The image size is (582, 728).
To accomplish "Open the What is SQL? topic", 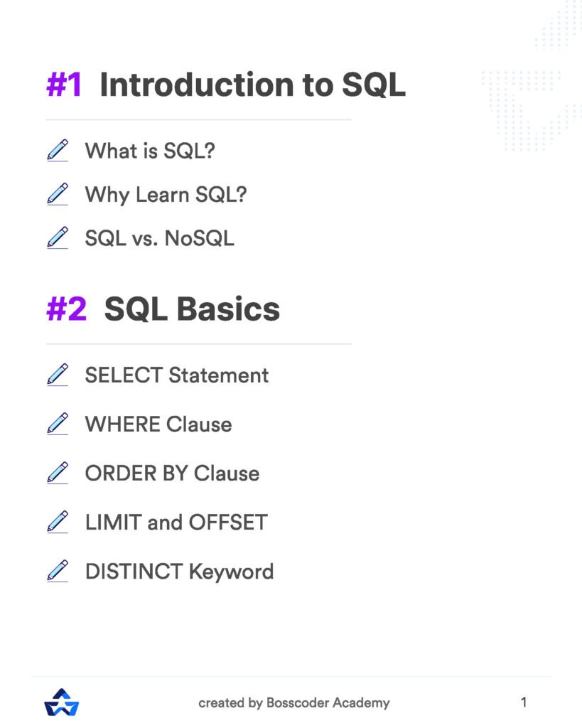I will click(149, 151).
